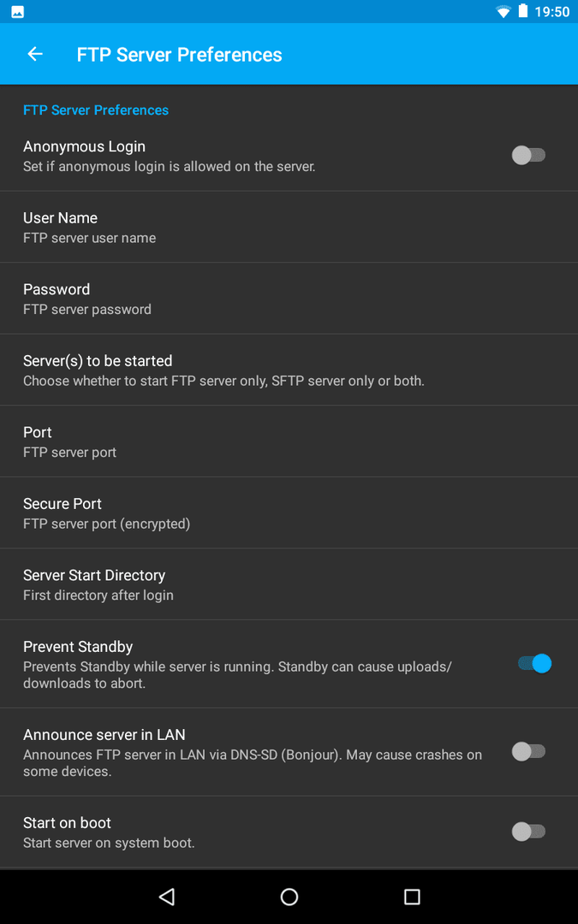578x924 pixels.
Task: Turn on Announce server in LAN
Action: [x=528, y=751]
